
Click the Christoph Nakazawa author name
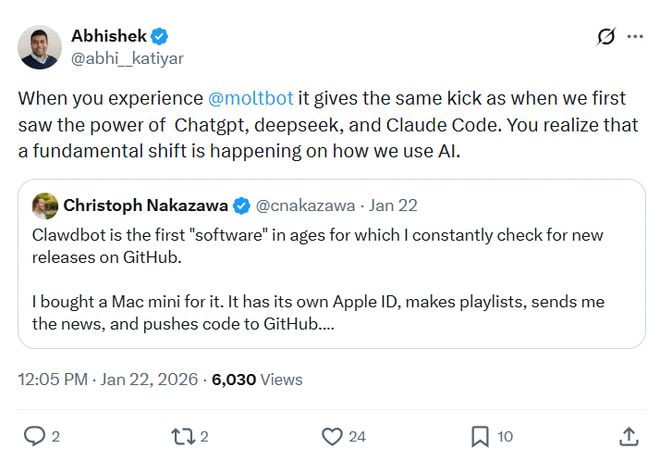tap(146, 206)
